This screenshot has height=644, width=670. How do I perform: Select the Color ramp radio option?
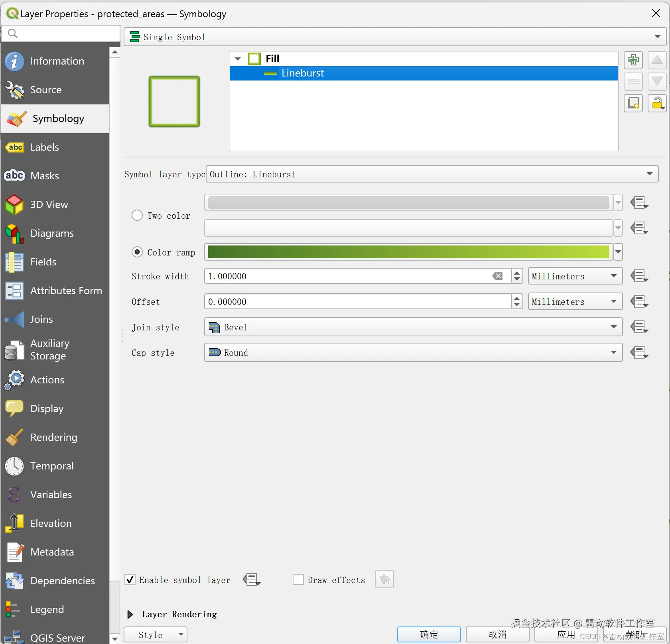click(137, 252)
